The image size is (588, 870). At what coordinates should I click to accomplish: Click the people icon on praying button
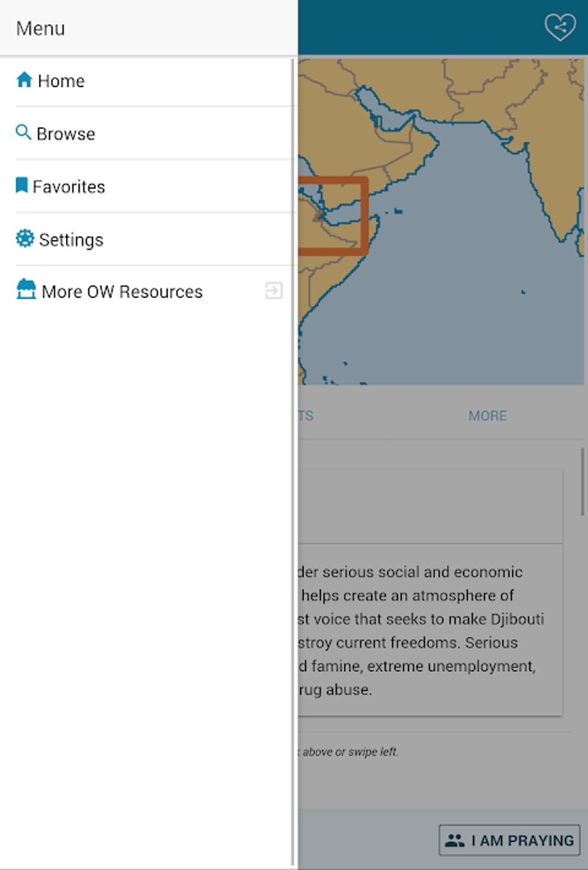tap(455, 841)
